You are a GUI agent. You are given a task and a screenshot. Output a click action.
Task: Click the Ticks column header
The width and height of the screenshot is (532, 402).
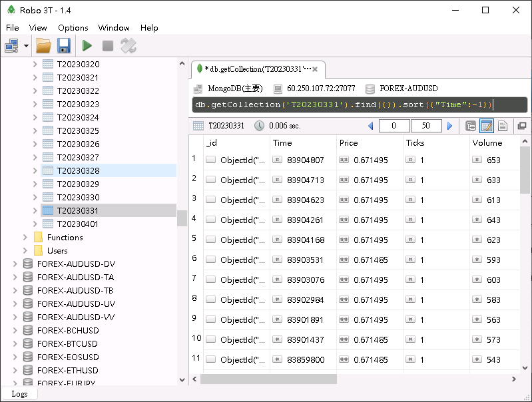click(x=436, y=143)
